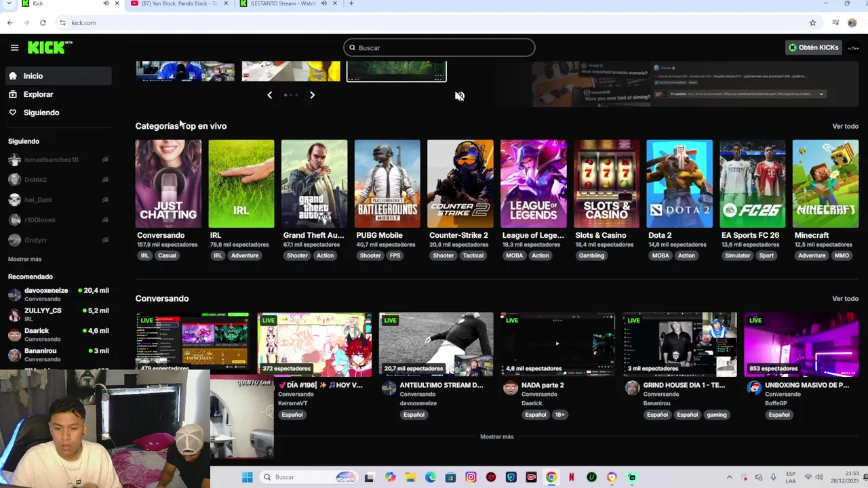Go back in browser history
The height and width of the screenshot is (488, 868).
pyautogui.click(x=9, y=22)
